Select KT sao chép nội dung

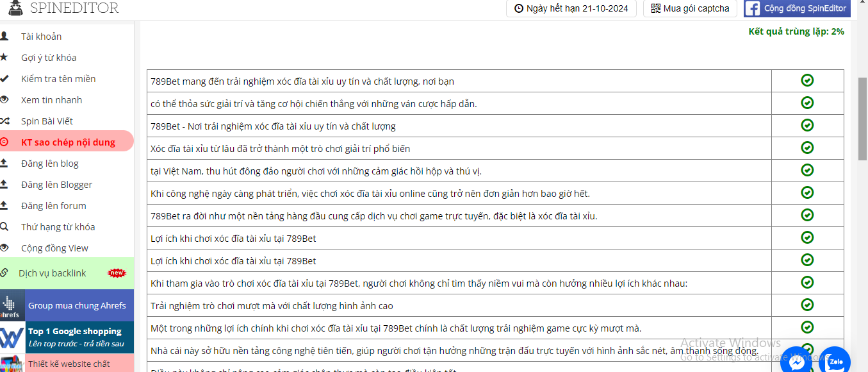coord(68,142)
